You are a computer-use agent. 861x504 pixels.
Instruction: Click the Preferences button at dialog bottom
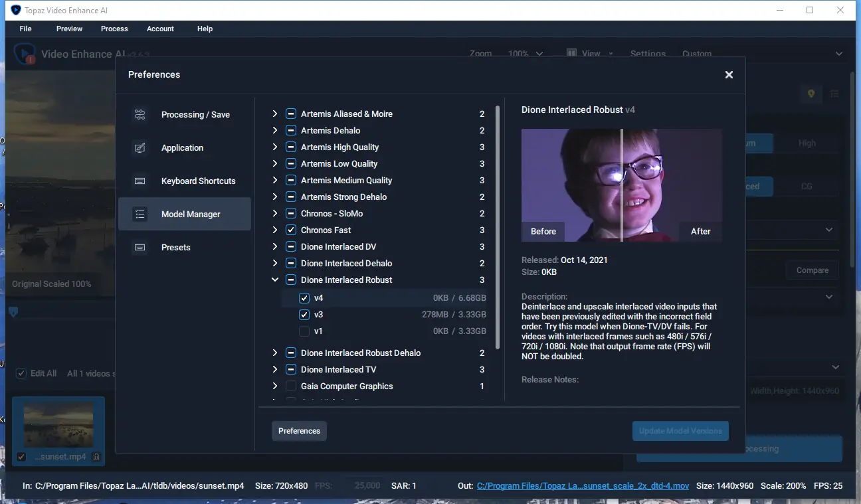click(x=299, y=431)
